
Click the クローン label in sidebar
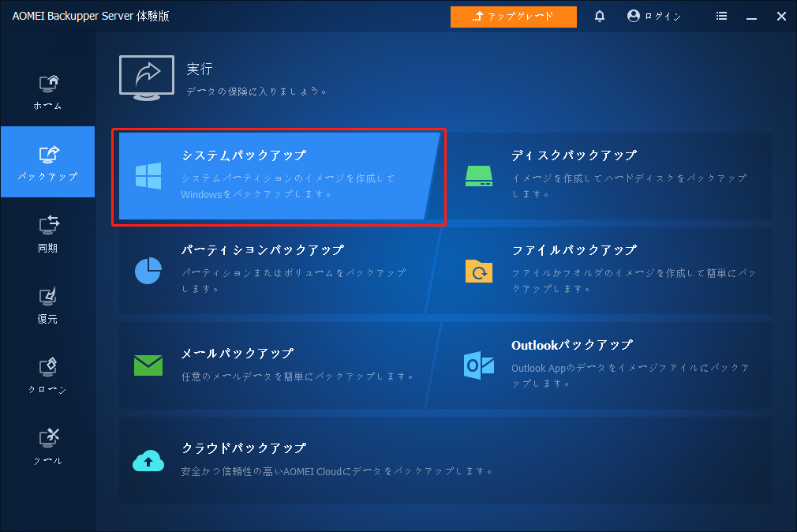click(x=48, y=390)
